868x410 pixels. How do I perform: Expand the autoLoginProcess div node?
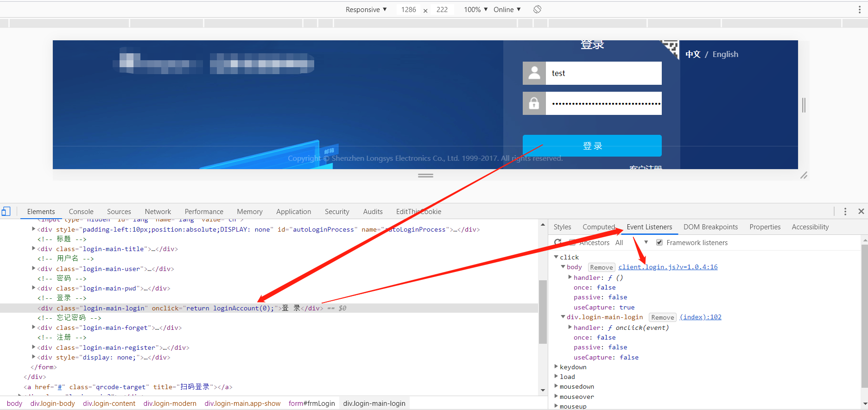coord(33,229)
